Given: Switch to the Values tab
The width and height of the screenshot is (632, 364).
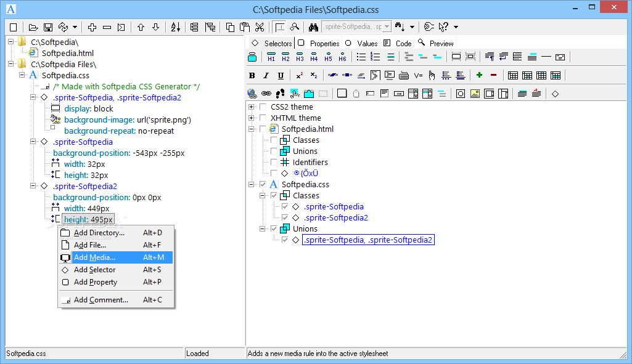Looking at the screenshot, I should [x=361, y=43].
